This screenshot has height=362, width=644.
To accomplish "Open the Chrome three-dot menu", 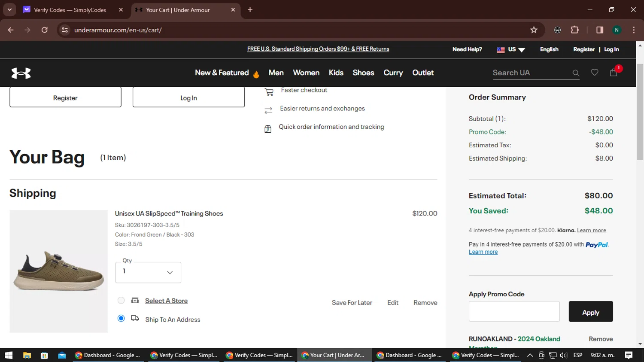I will pos(634,30).
